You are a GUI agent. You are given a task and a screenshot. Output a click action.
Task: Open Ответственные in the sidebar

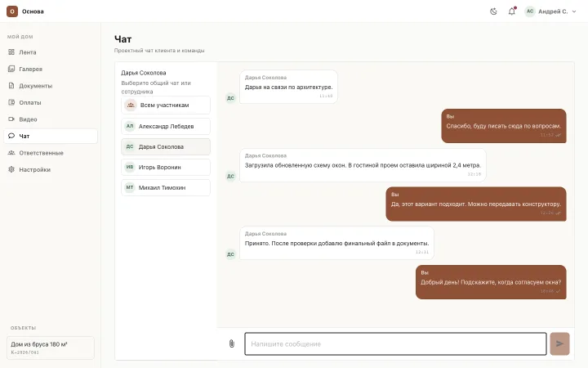(51, 153)
